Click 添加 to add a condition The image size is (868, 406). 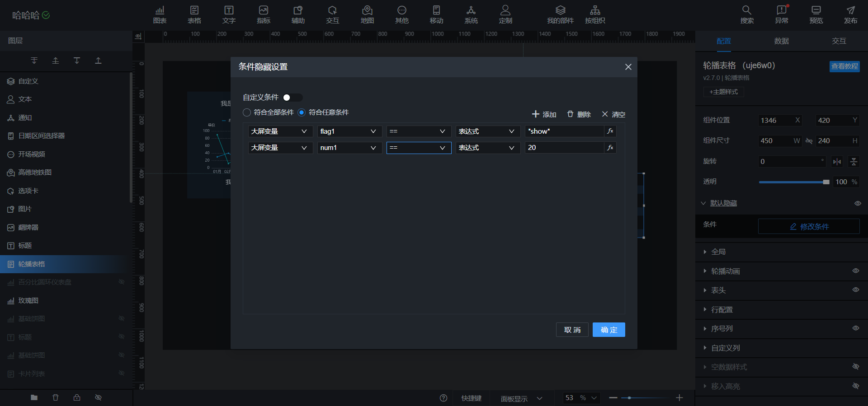point(544,114)
